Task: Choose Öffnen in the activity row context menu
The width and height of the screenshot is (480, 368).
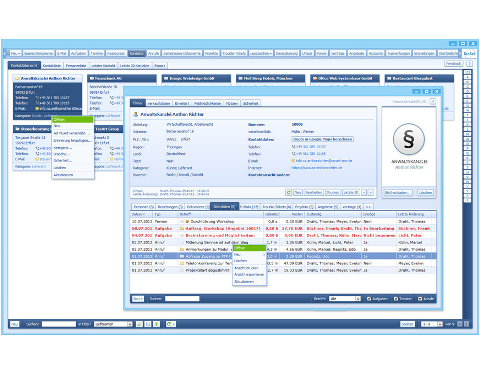Action: pos(249,248)
